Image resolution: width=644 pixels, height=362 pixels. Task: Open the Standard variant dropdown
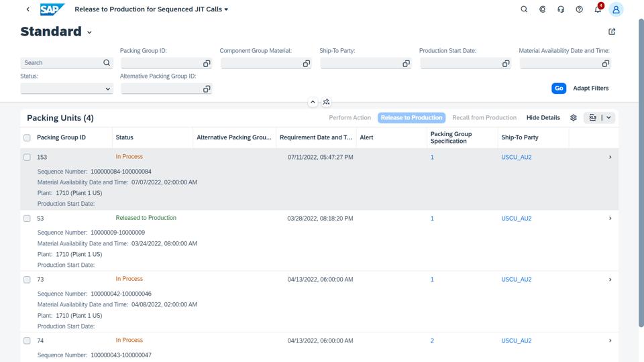point(89,32)
